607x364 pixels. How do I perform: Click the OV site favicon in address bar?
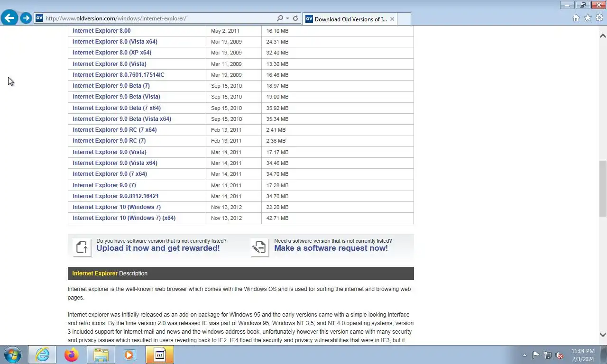[x=39, y=18]
